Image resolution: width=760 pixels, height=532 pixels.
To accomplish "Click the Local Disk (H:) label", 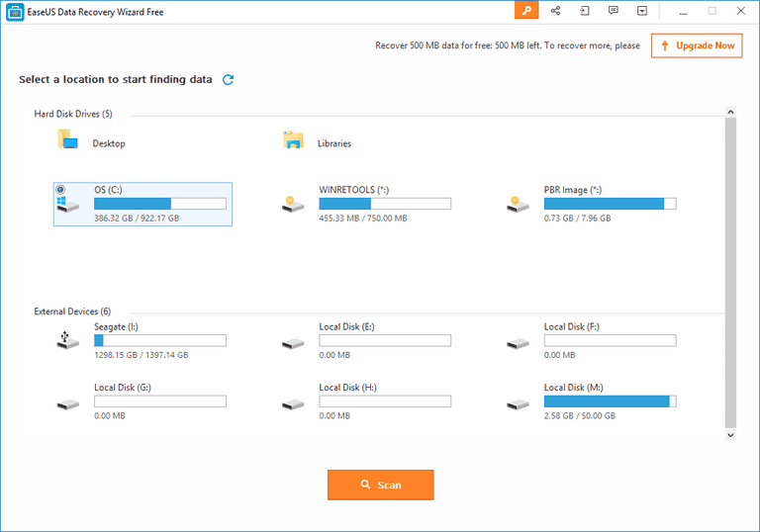I will pyautogui.click(x=347, y=388).
